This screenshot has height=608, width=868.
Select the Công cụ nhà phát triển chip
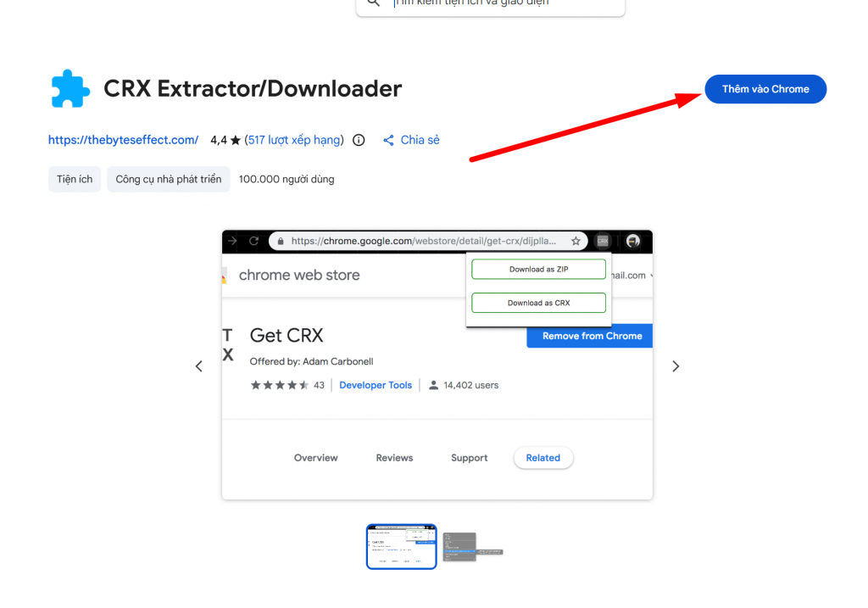(169, 180)
